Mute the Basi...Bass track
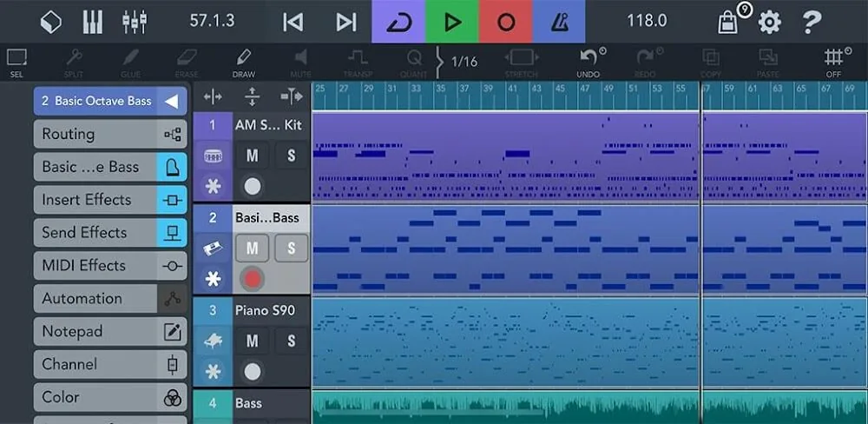 tap(252, 248)
